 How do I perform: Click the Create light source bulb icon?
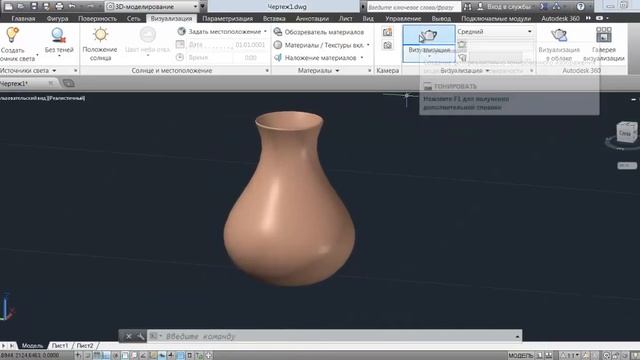12,35
